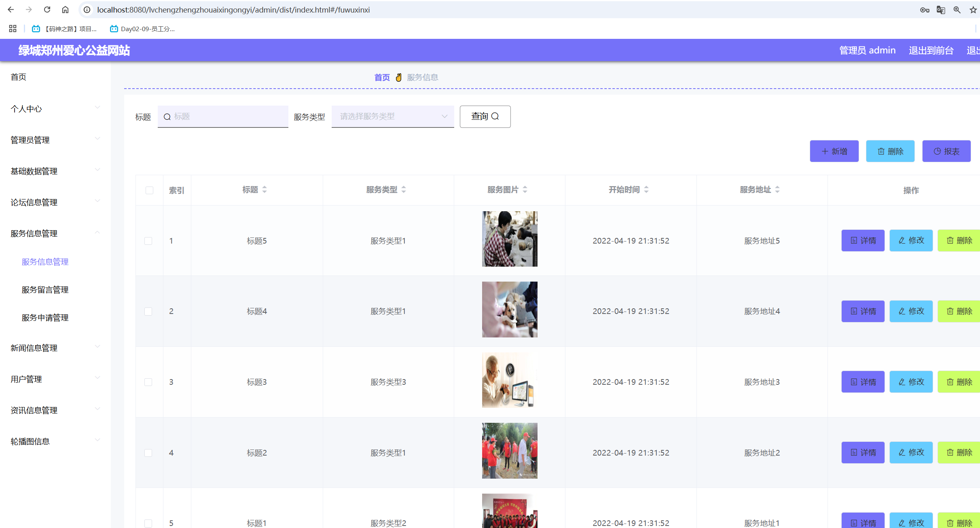Sort table by 标题 column arrows
Viewport: 980px width, 528px height.
[265, 189]
